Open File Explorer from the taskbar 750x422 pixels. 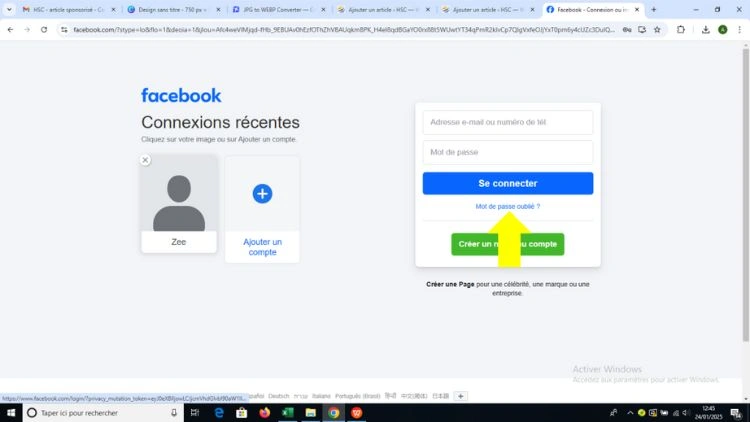pos(310,412)
